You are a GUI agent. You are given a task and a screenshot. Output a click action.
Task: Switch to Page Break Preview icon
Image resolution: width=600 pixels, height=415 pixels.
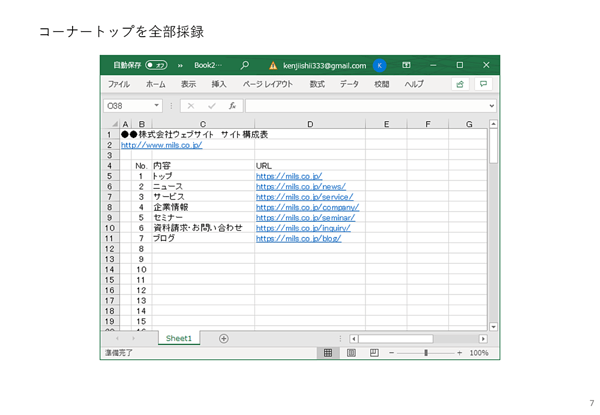click(x=374, y=353)
